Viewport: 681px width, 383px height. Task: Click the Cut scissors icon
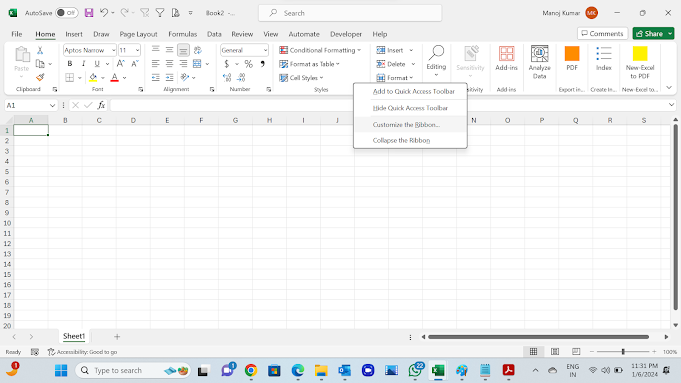pyautogui.click(x=40, y=50)
